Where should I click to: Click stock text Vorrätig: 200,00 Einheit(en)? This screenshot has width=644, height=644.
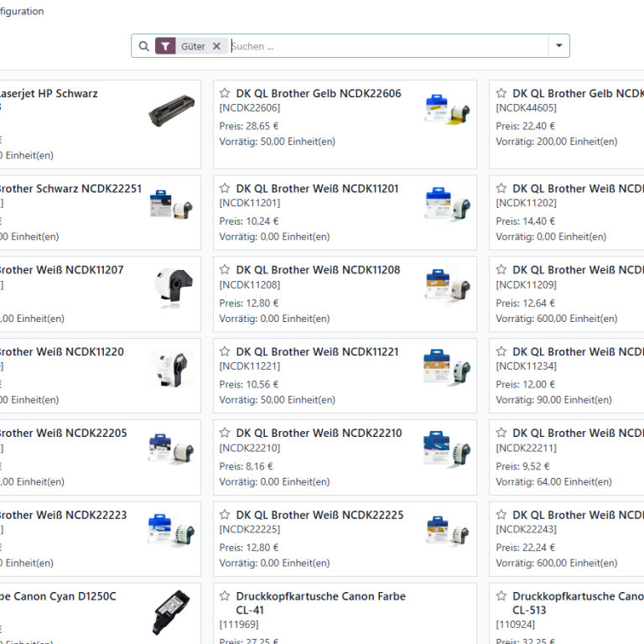(556, 141)
